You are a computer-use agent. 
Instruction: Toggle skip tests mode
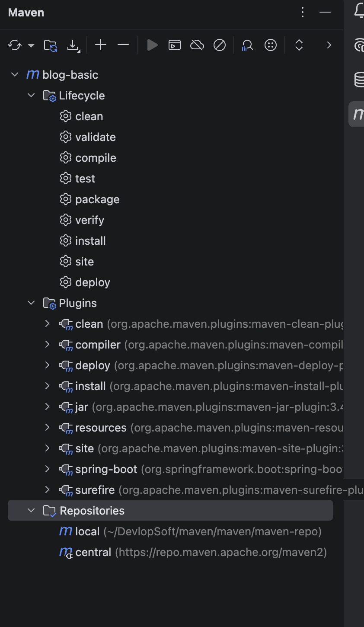[220, 45]
